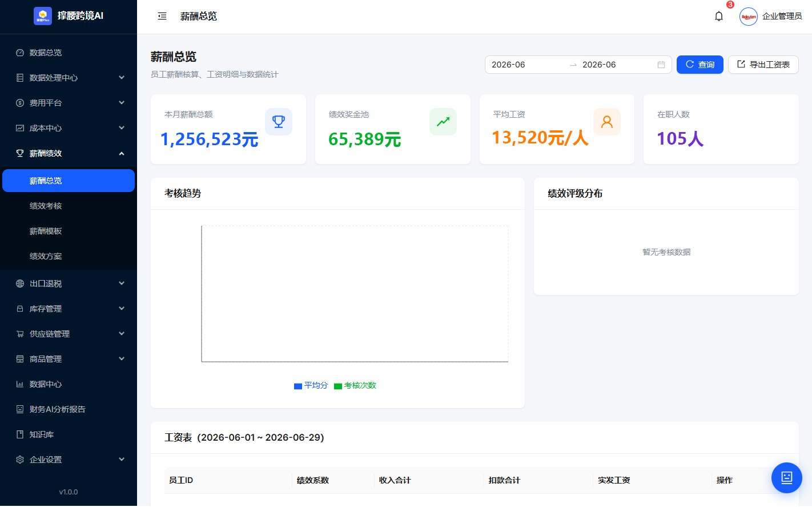Expand the 供应链管理 submenu chevron
Screen dimensions: 812x507
point(122,334)
